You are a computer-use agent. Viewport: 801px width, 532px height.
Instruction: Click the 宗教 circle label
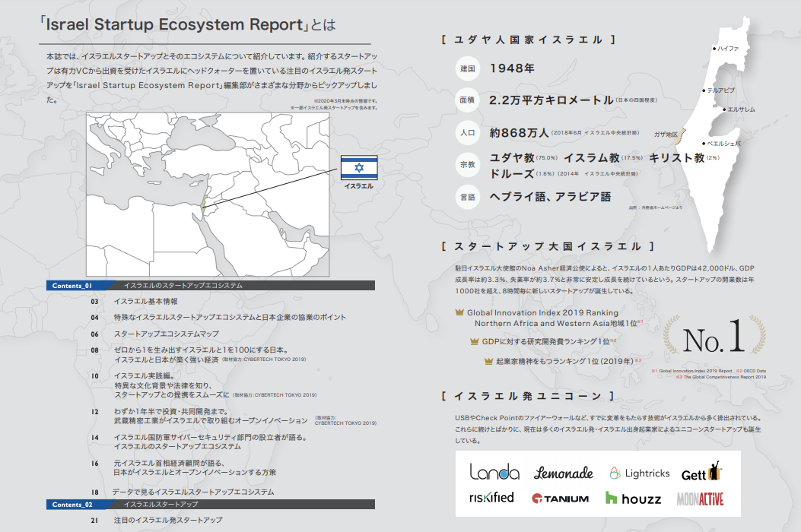pos(467,164)
